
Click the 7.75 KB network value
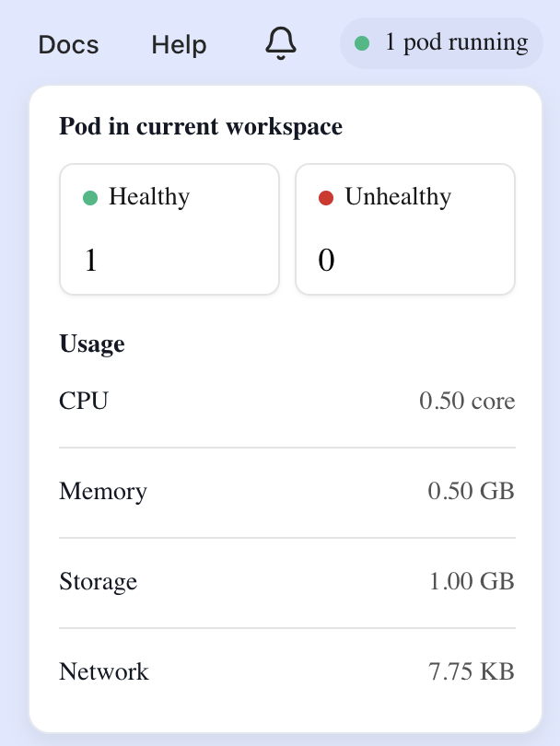472,672
